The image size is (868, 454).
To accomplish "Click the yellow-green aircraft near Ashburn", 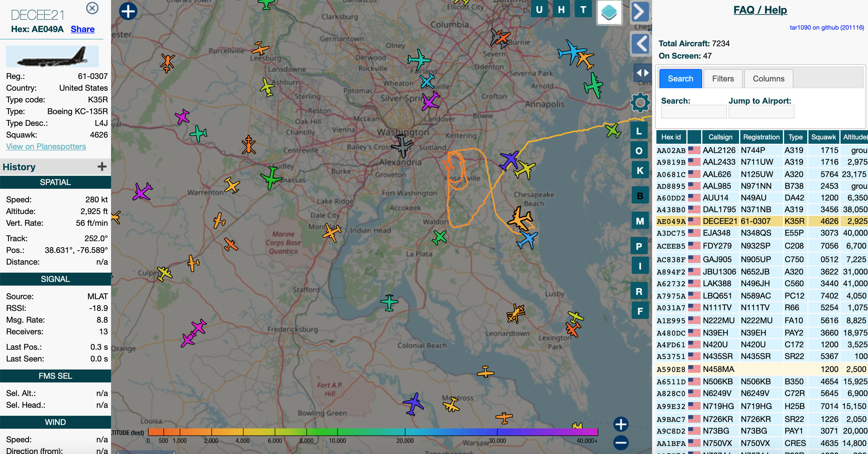I will pos(267,87).
